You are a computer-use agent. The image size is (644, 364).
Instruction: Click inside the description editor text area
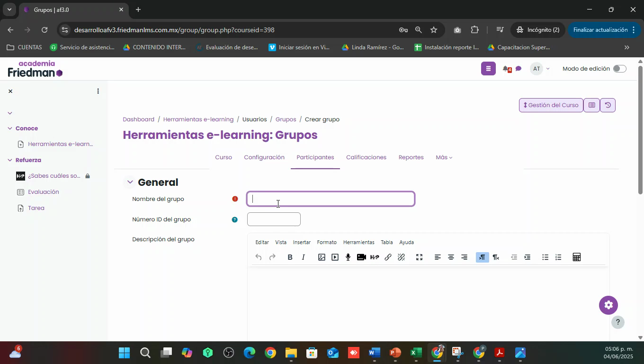(428, 303)
